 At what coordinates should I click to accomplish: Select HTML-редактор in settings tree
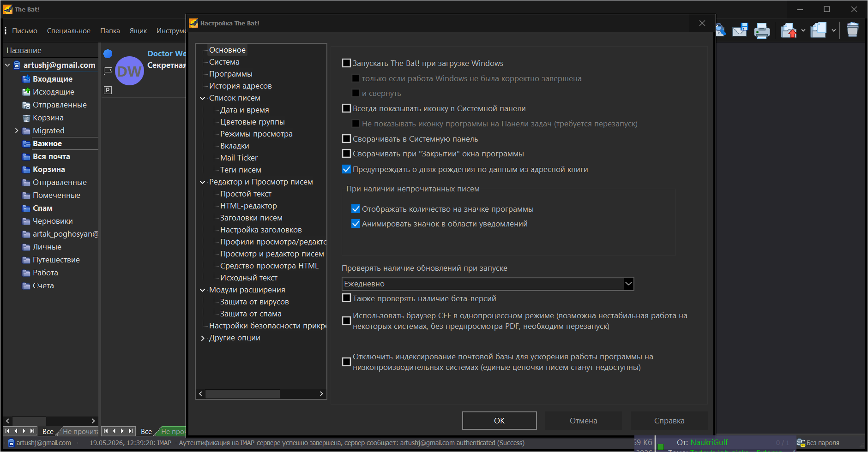(x=248, y=206)
